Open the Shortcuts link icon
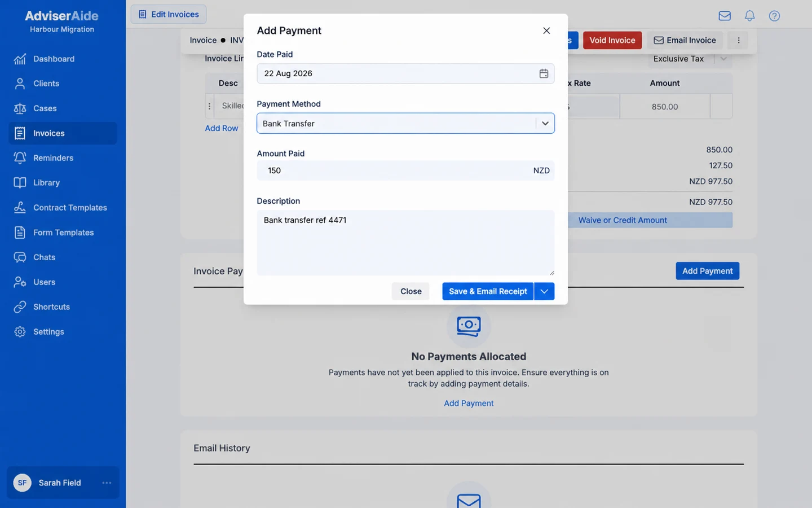This screenshot has height=508, width=812. (x=20, y=307)
